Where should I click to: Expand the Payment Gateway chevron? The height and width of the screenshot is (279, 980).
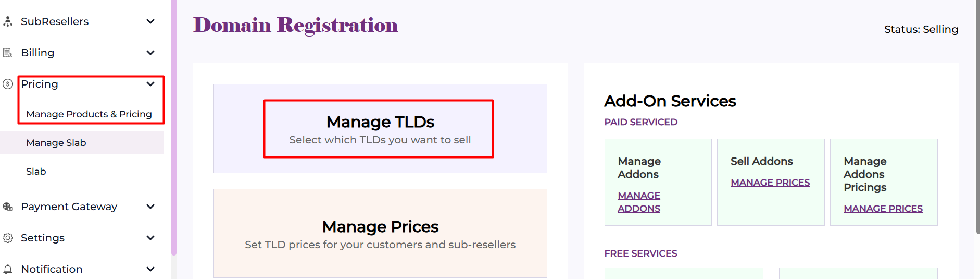coord(150,207)
